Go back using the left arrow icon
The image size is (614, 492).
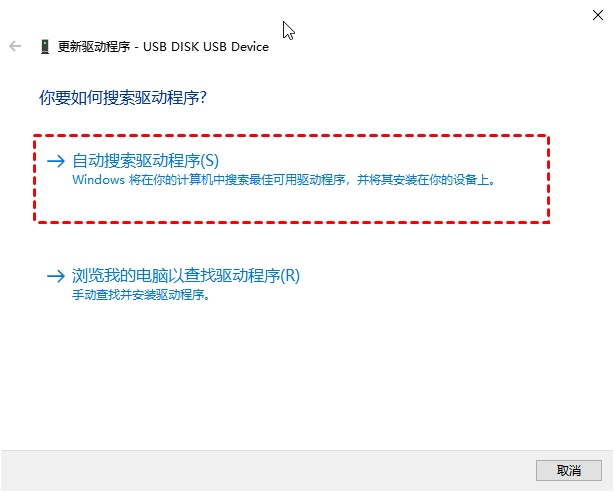coord(15,46)
